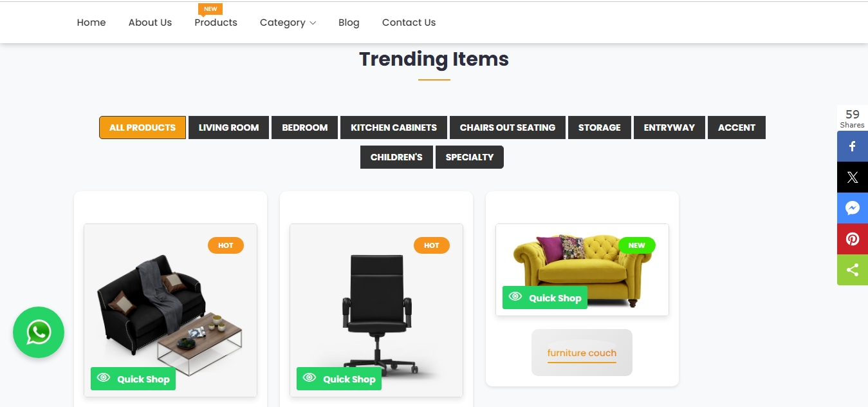Click the eye icon on the black sofa card

click(x=104, y=379)
